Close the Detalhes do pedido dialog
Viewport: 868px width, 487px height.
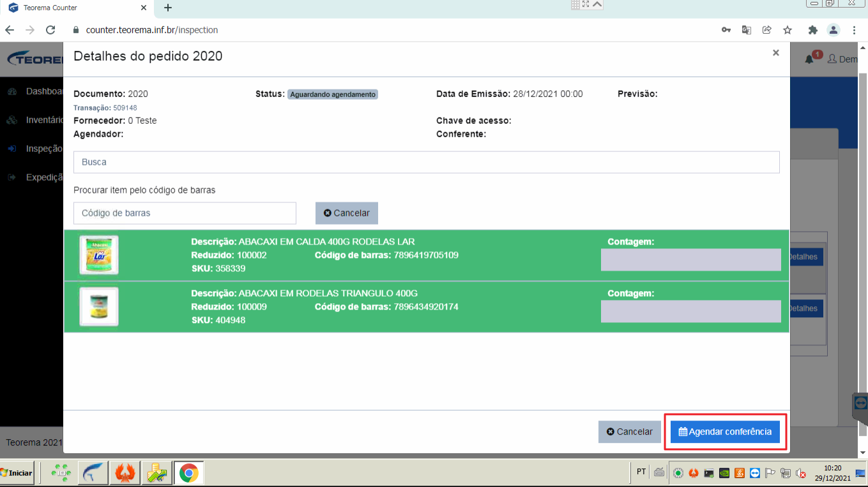click(776, 53)
